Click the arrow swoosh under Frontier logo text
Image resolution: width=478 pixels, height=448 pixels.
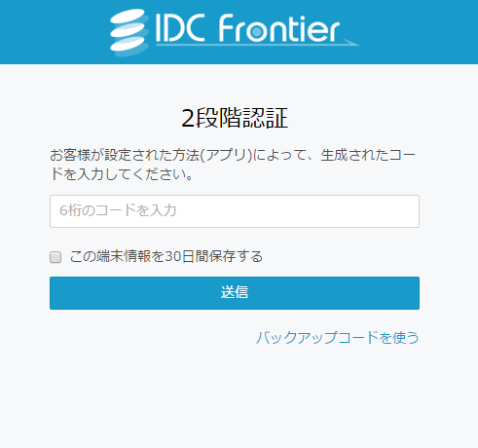tap(350, 42)
